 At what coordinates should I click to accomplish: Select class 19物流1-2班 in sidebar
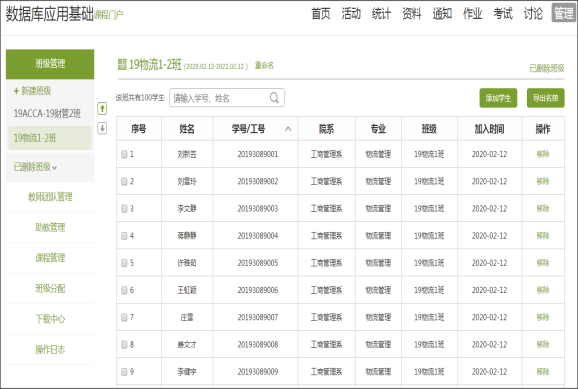point(50,138)
